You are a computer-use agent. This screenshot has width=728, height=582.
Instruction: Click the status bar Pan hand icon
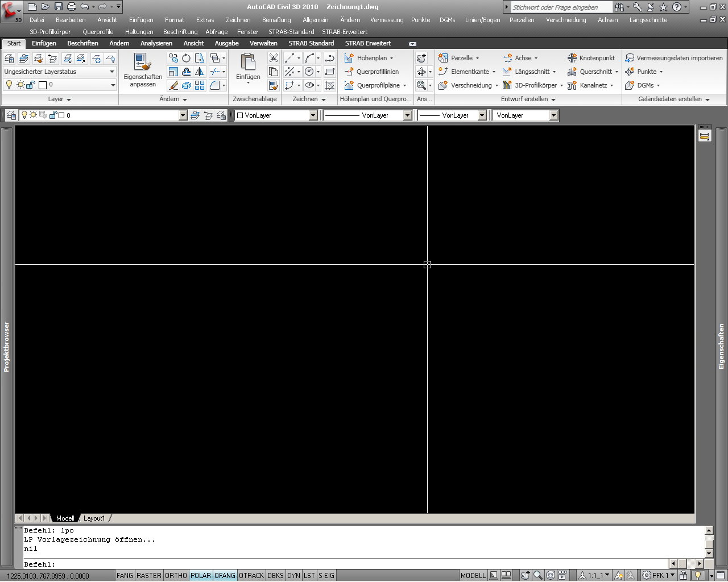tap(525, 575)
